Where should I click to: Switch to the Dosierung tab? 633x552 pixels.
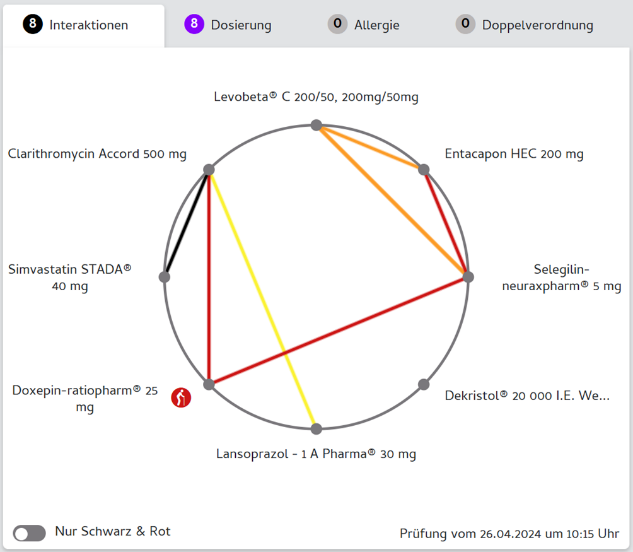pyautogui.click(x=240, y=25)
